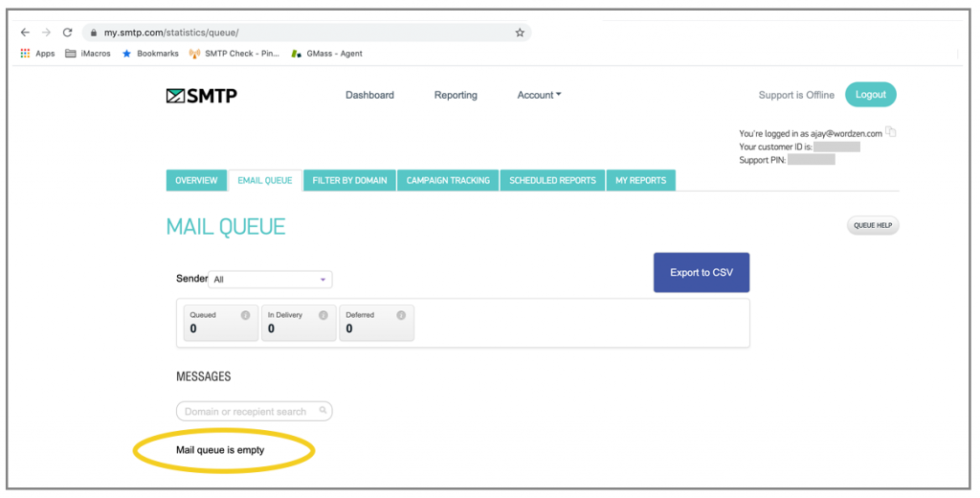Click info icon on In Delivery card
The image size is (980, 498).
[323, 315]
